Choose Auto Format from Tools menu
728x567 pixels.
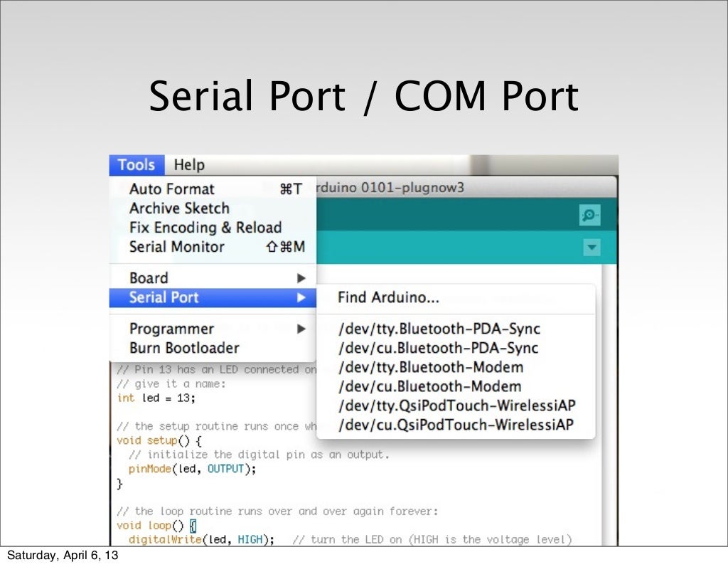(213, 189)
